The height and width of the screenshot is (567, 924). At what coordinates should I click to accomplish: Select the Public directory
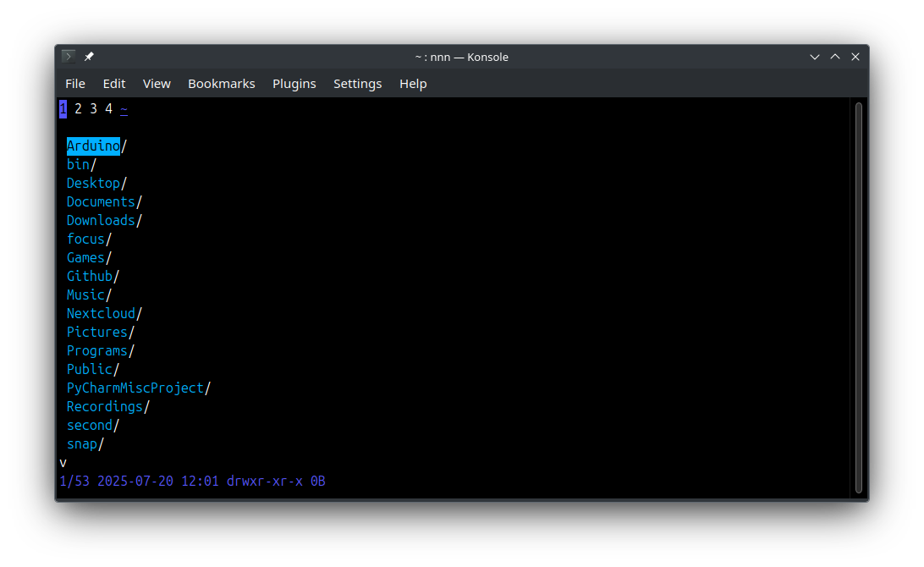click(x=93, y=370)
